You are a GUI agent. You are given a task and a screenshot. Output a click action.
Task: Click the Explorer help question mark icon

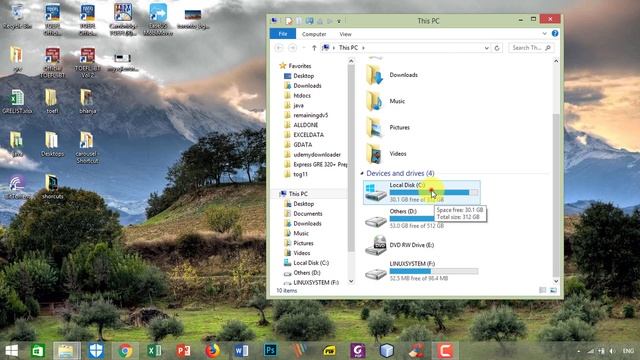pos(555,33)
